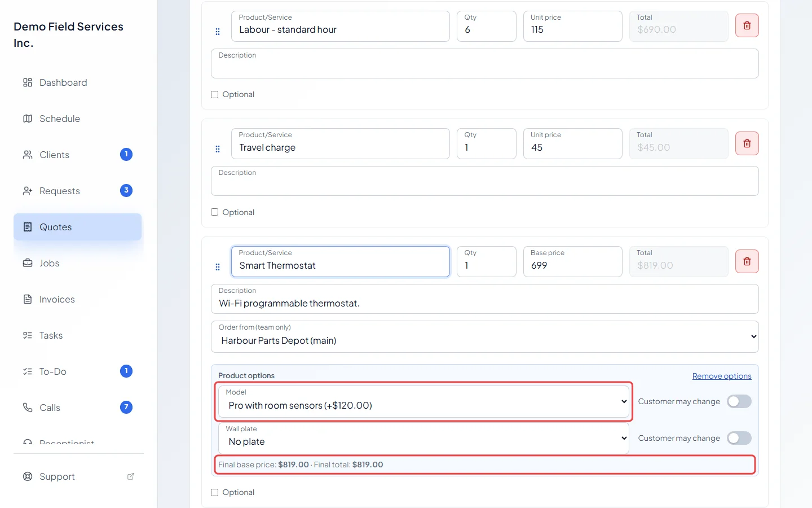Click the Jobs briefcase icon

coord(28,263)
